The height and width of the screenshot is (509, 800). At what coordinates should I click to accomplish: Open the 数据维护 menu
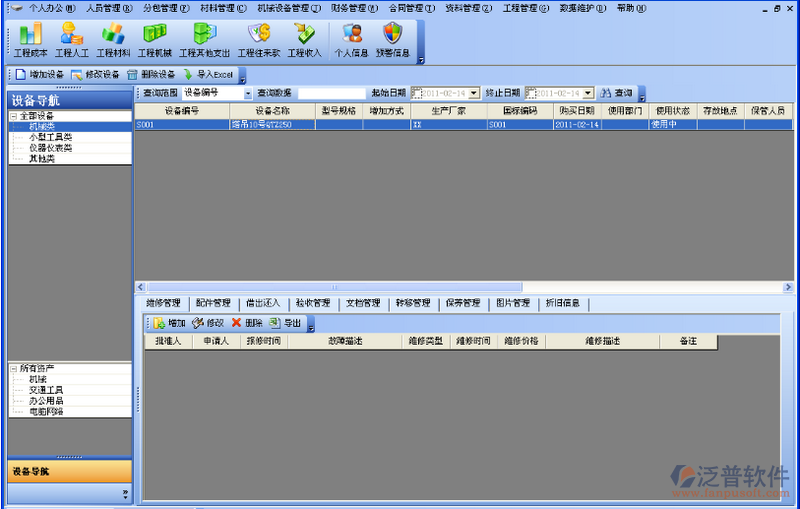(583, 8)
